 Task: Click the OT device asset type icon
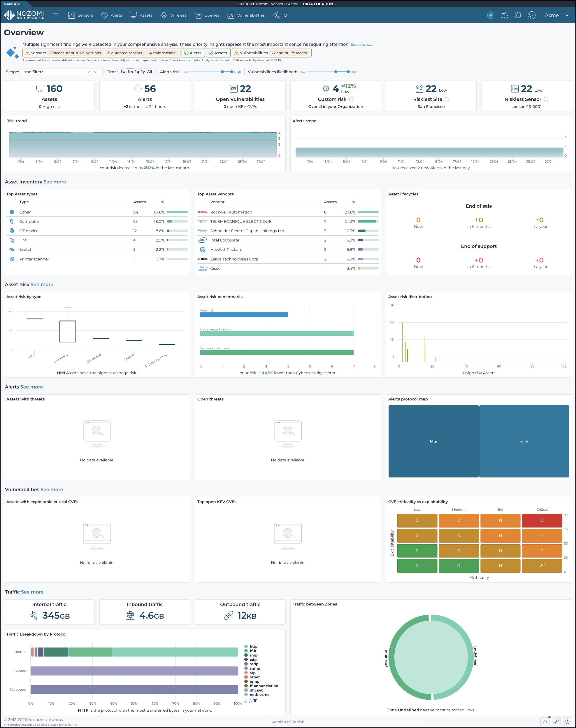[12, 231]
